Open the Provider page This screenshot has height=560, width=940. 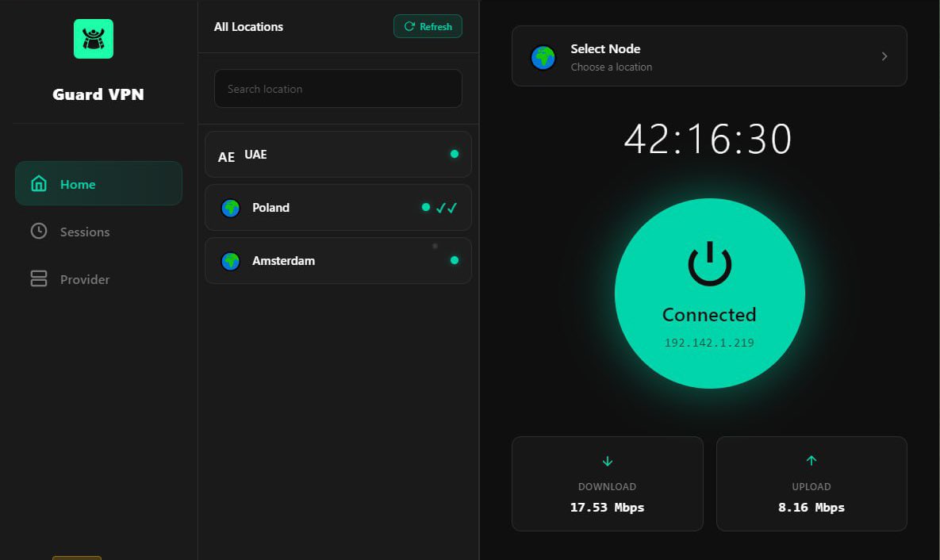click(85, 279)
